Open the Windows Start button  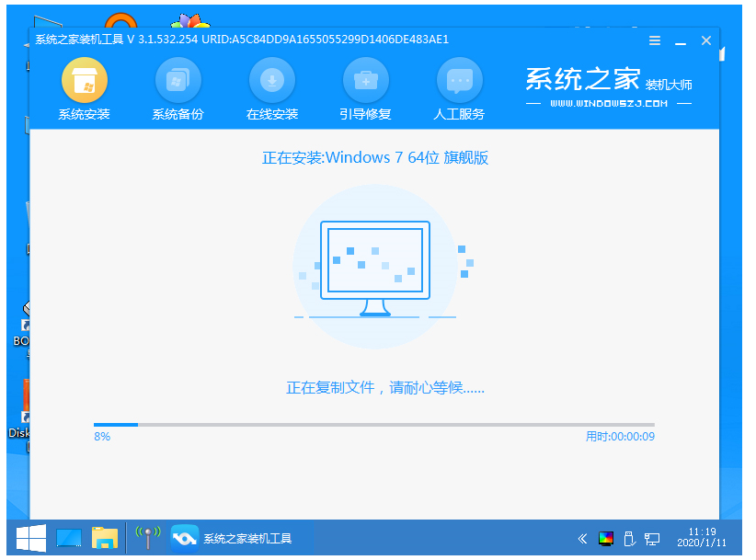pyautogui.click(x=30, y=538)
